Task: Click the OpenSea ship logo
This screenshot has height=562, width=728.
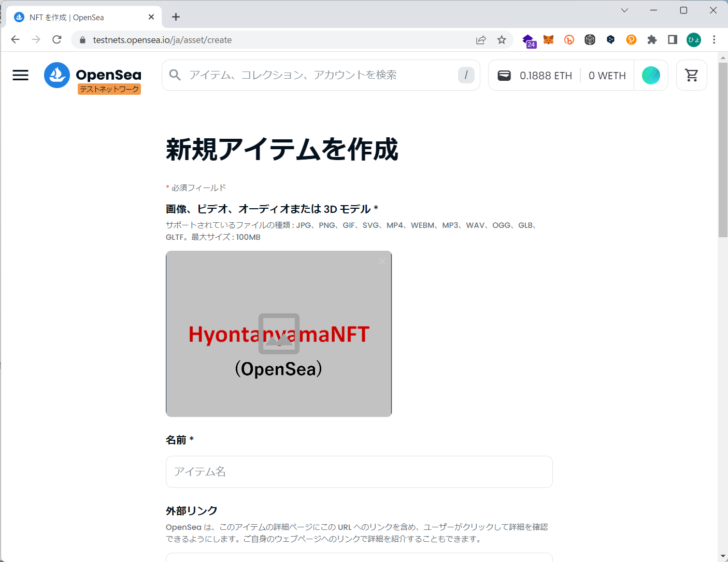Action: coord(57,75)
